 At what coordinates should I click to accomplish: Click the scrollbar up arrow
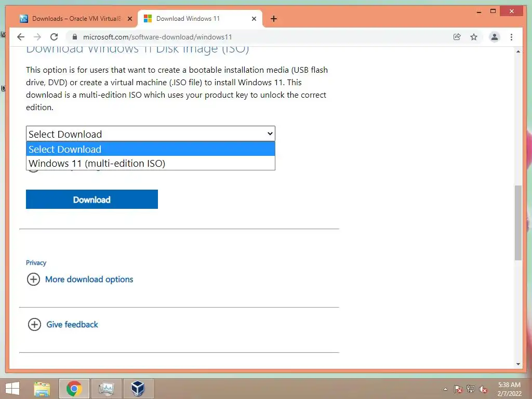point(518,51)
